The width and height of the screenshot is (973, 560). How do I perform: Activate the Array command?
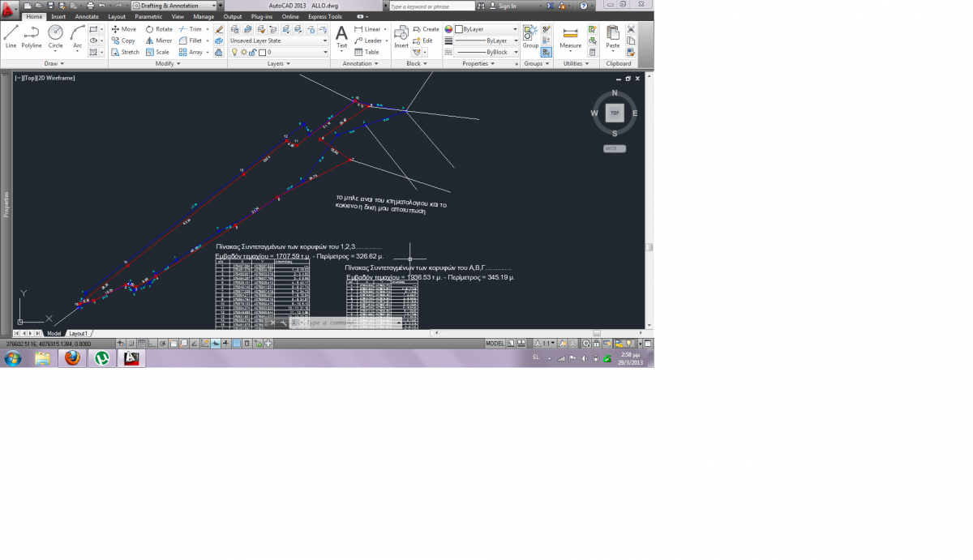coord(191,52)
